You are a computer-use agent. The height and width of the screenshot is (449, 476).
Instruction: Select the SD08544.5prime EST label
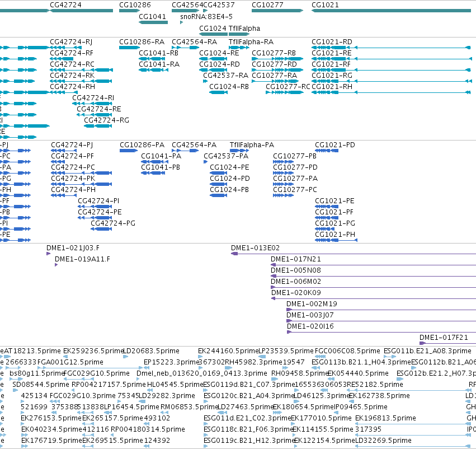[x=41, y=384]
